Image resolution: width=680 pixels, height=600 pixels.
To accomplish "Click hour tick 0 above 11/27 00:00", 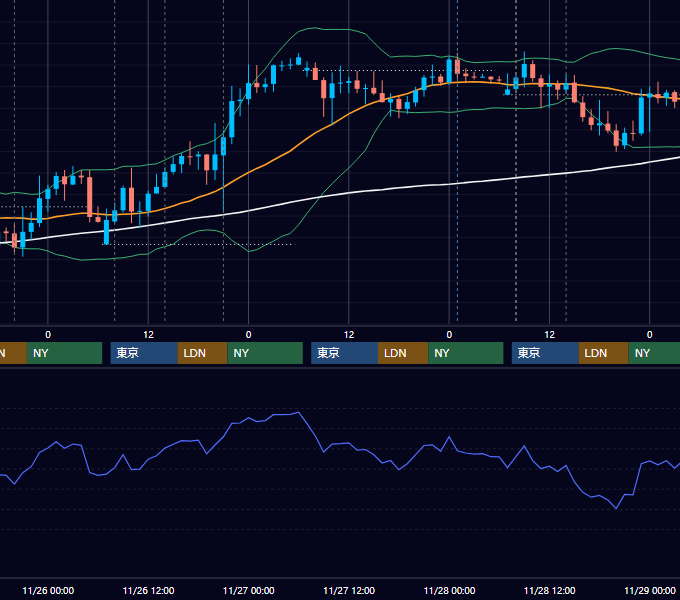I will click(248, 335).
